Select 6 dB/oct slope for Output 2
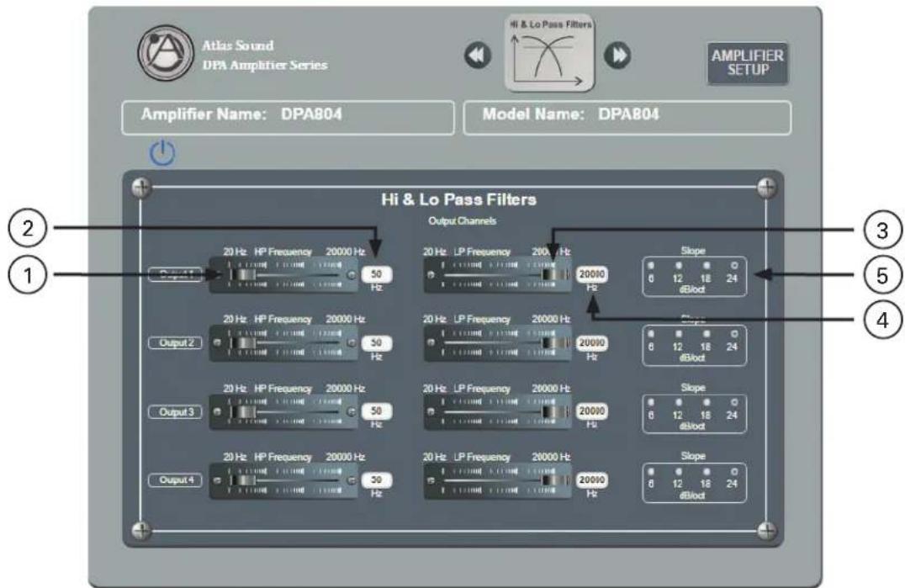Viewport: 905px width, 588px height. click(651, 334)
